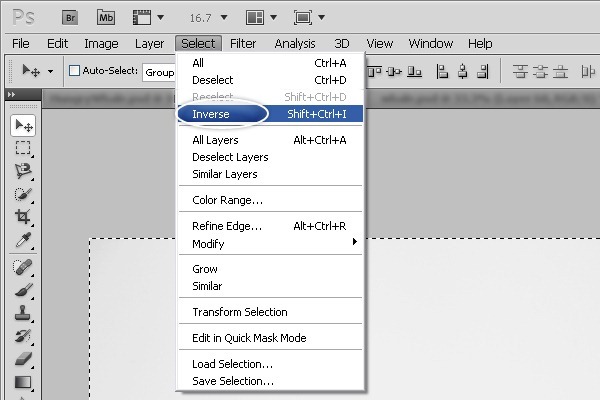Select the Eyedropper tool

click(x=23, y=240)
